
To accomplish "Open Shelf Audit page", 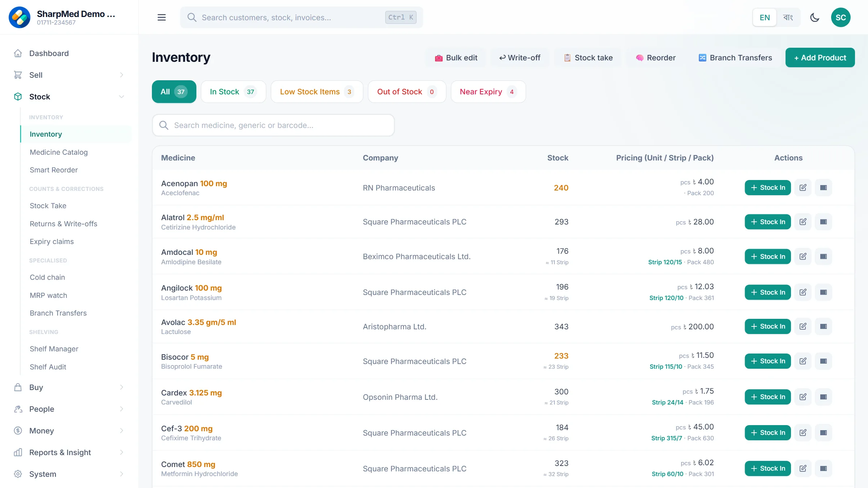I will pyautogui.click(x=48, y=367).
